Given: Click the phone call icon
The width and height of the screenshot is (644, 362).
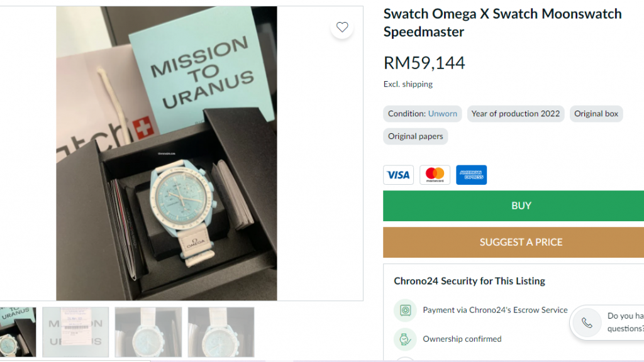Looking at the screenshot, I should pos(587,323).
